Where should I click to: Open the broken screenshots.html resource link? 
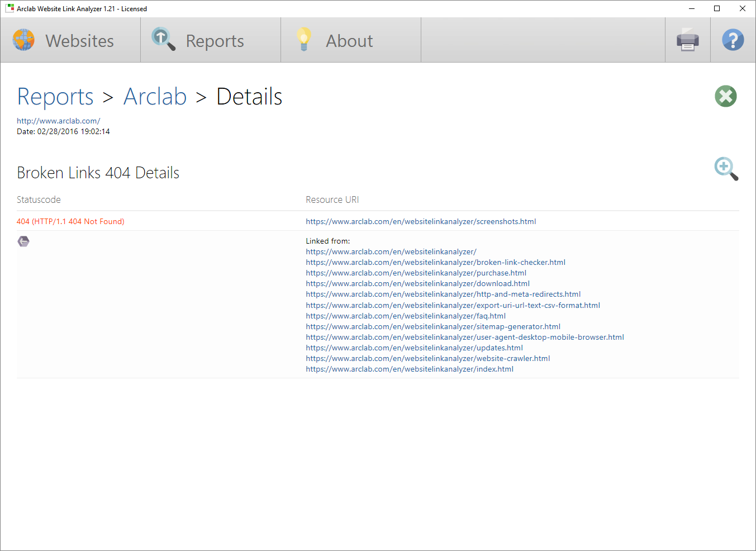coord(421,221)
